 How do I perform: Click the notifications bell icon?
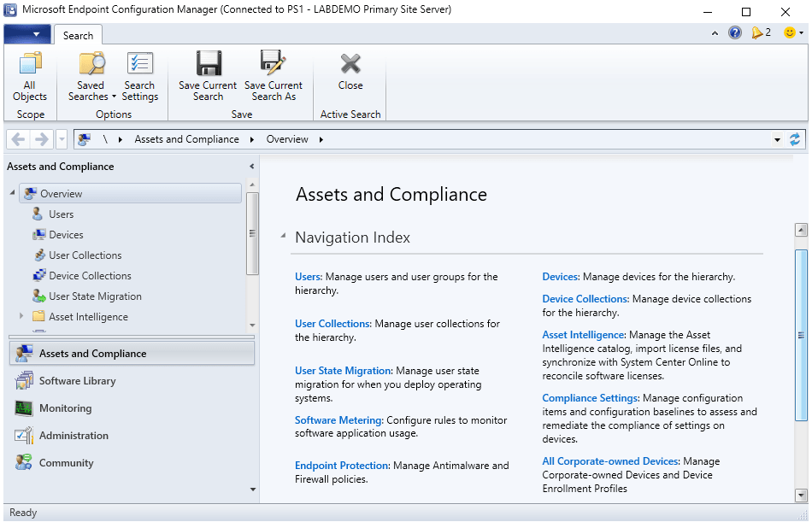coord(757,32)
